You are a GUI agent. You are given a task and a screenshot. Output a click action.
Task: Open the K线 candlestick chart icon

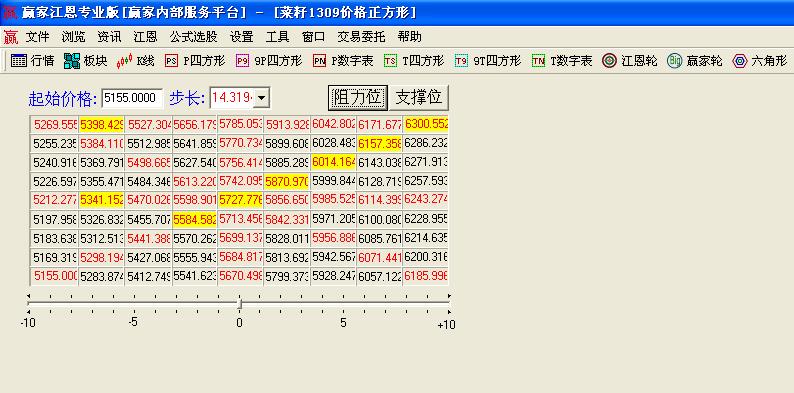135,61
